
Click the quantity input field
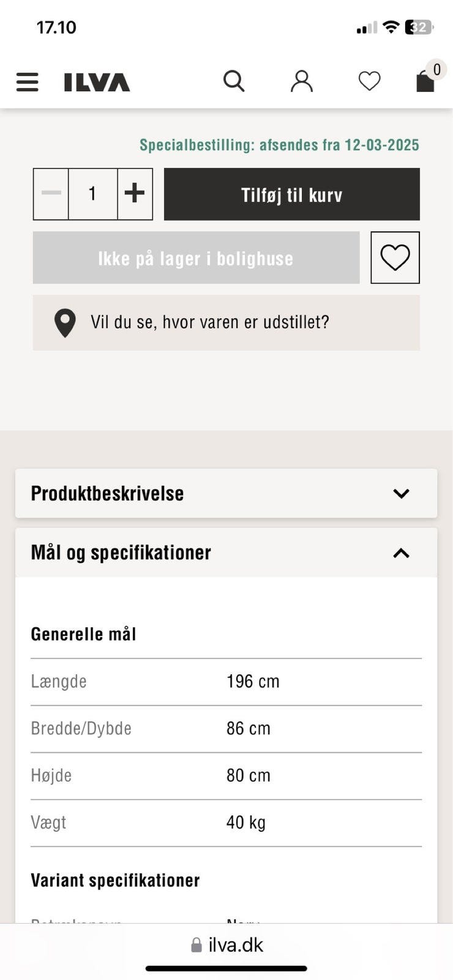click(x=92, y=194)
